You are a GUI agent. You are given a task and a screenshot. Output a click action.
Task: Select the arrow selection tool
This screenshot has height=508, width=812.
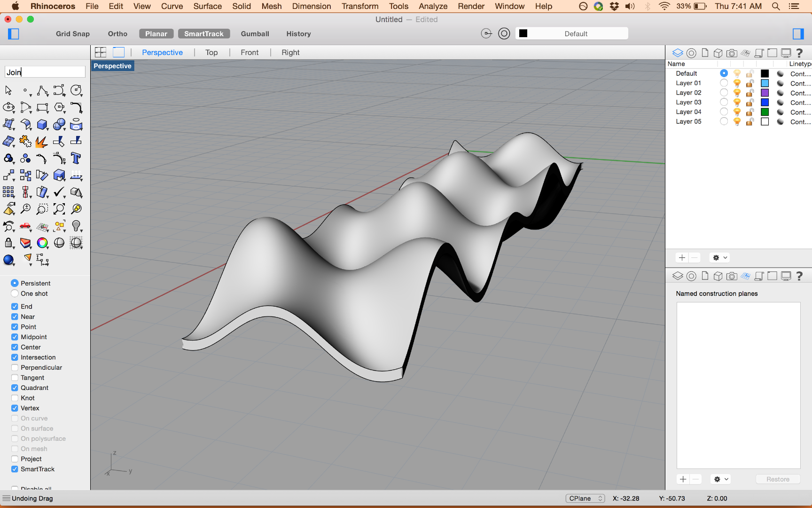tap(8, 90)
